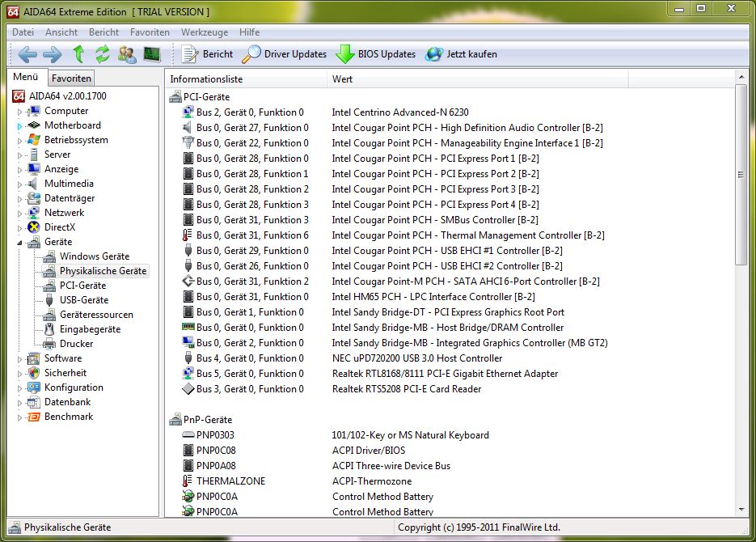756x542 pixels.
Task: Click the Benchmark icon in tree
Action: (x=34, y=417)
